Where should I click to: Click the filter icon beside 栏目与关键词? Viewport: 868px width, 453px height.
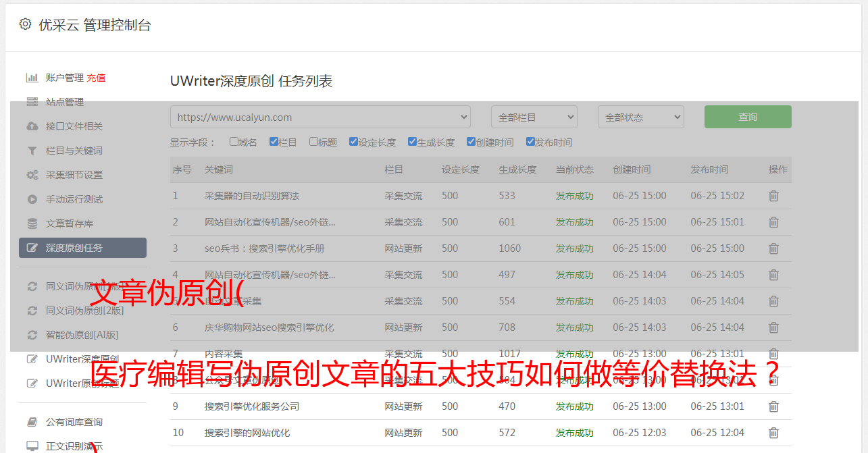[32, 151]
